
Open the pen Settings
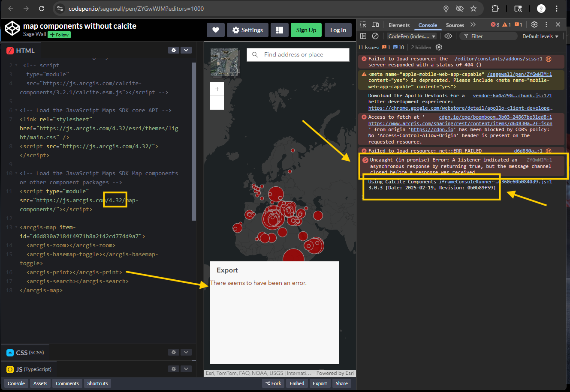pos(248,30)
